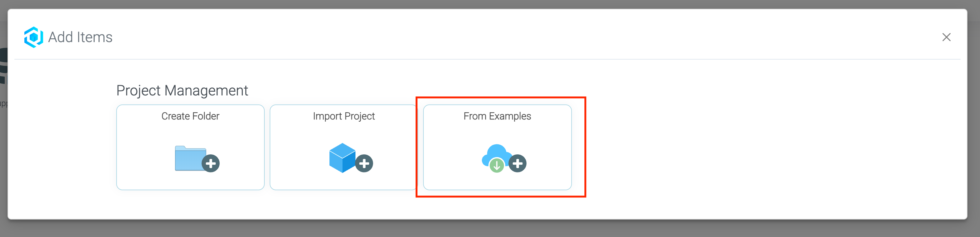This screenshot has height=237, width=980.
Task: Click the From Examples text label
Action: click(497, 116)
